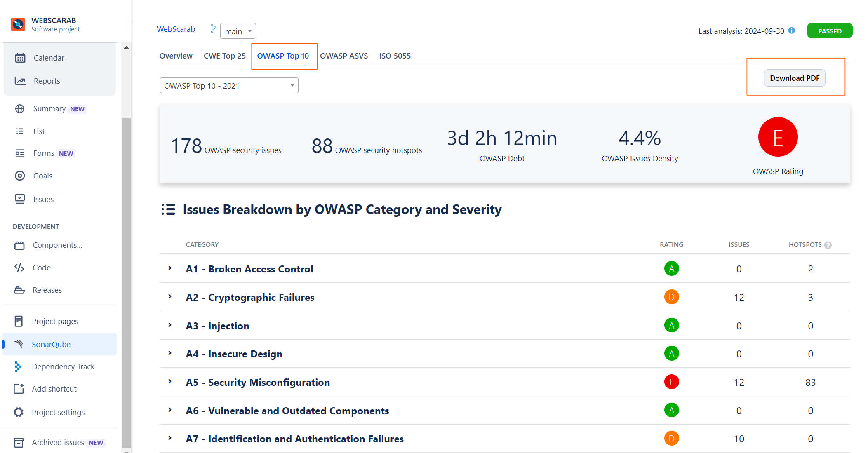Screen dimensions: 868x453
Task: Click the 88 OWASP security hotspots metric
Action: pyautogui.click(x=367, y=146)
